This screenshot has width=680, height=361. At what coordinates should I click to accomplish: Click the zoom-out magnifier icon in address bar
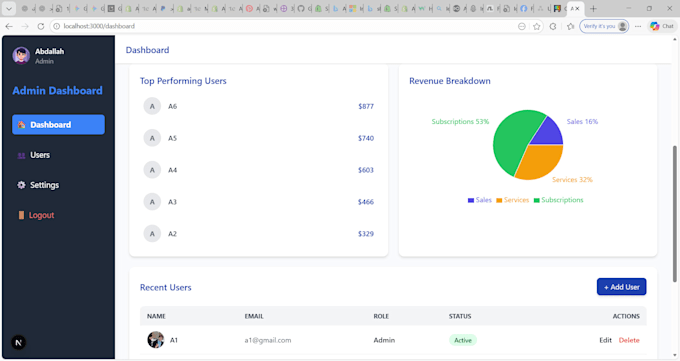coord(522,26)
